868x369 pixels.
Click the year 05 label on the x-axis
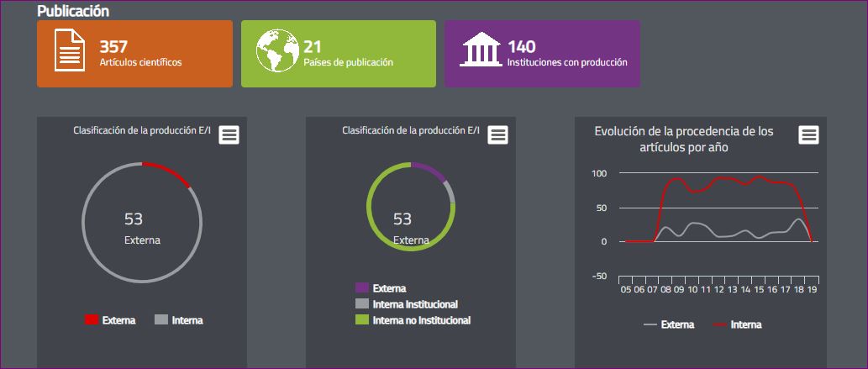[625, 289]
